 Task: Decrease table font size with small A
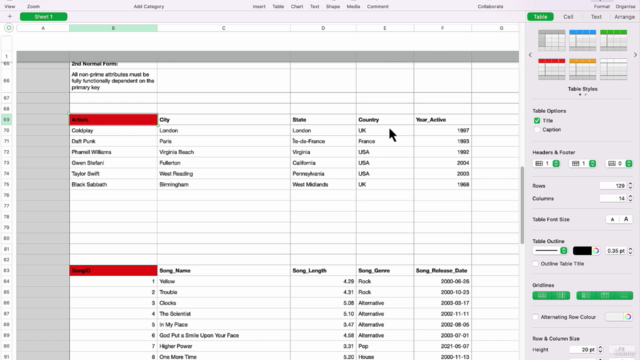(x=612, y=219)
